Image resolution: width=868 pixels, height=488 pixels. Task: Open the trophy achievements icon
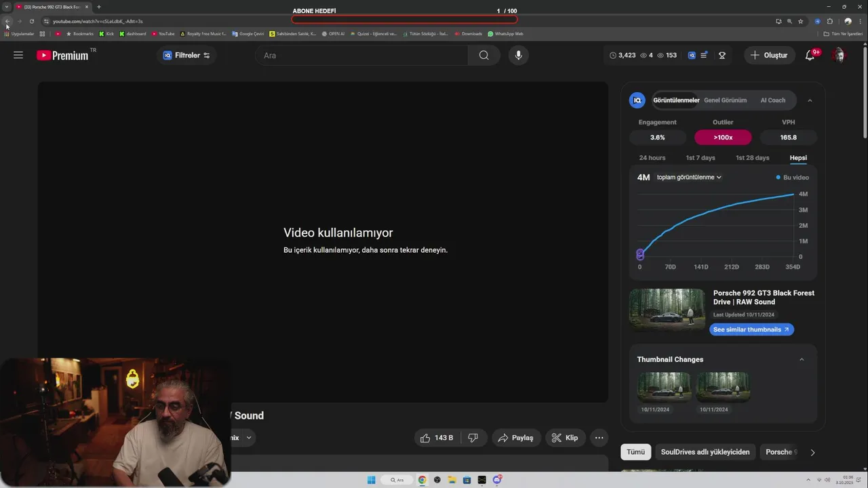tap(722, 56)
